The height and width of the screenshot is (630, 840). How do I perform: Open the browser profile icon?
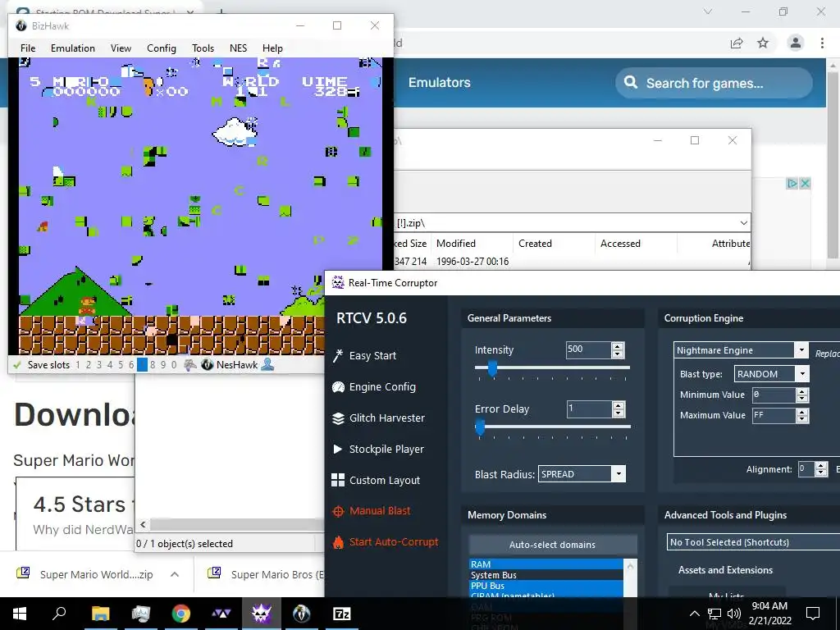(796, 43)
